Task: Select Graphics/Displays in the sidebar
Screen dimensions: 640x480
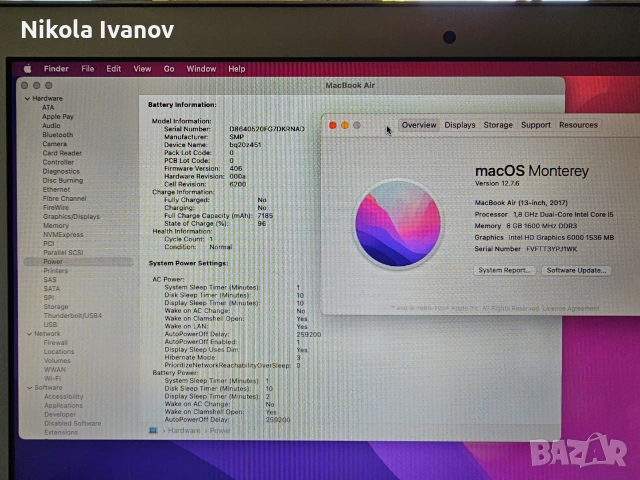Action: (71, 217)
